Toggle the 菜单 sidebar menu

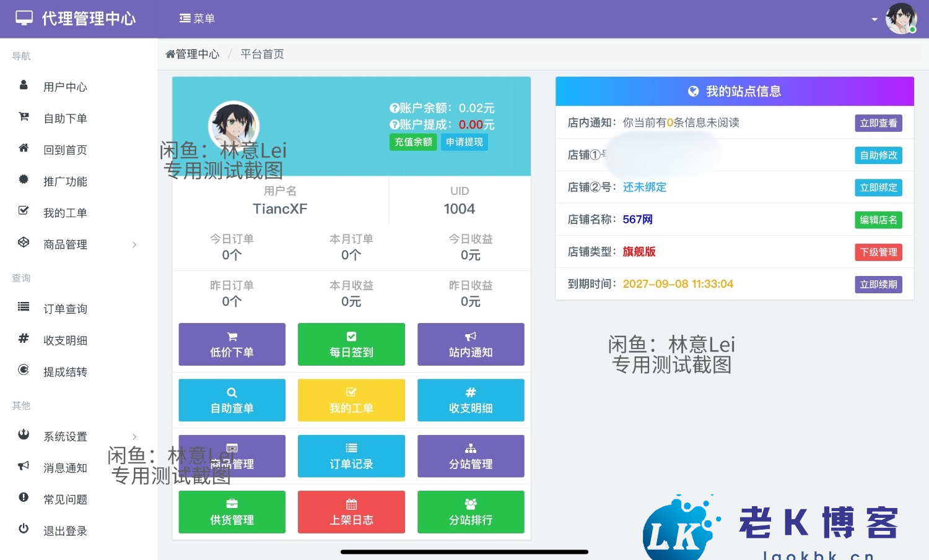point(197,19)
